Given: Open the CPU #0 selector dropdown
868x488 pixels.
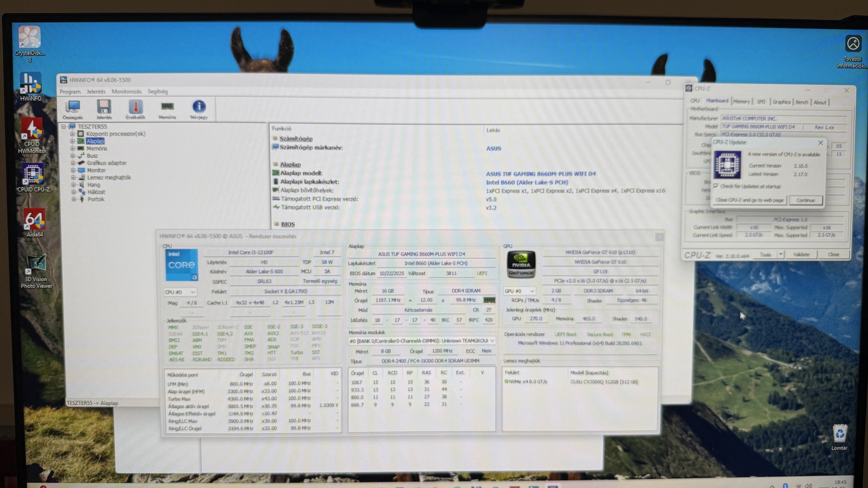Looking at the screenshot, I should click(x=180, y=292).
